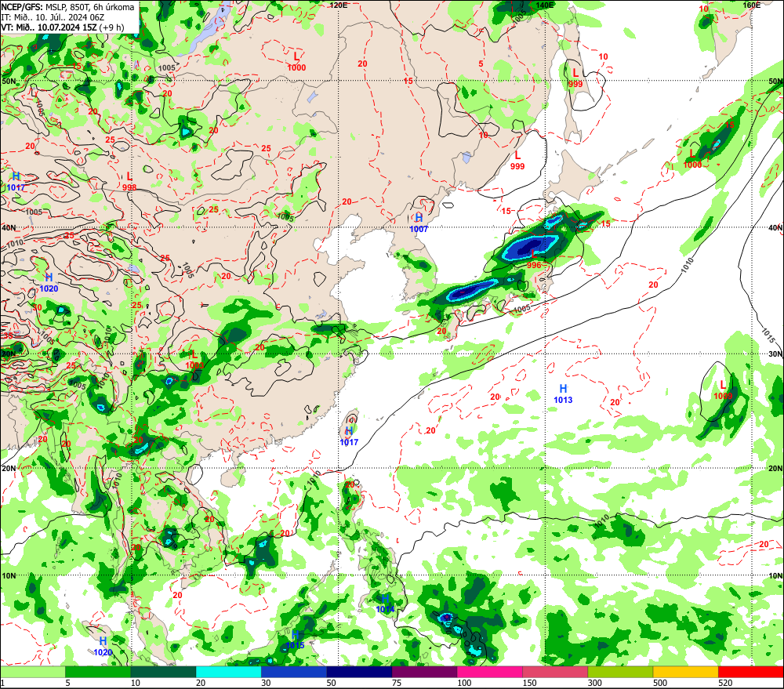Click the high pressure '1007' label over Korea
Viewport: 784px width, 689px height.
[x=419, y=229]
